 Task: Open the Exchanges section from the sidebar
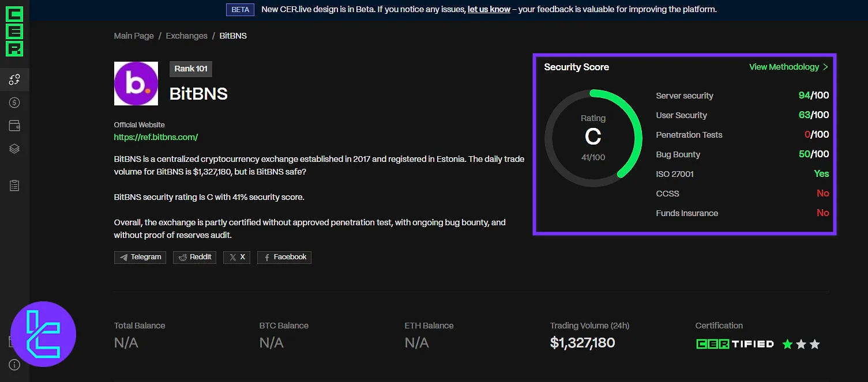[14, 80]
